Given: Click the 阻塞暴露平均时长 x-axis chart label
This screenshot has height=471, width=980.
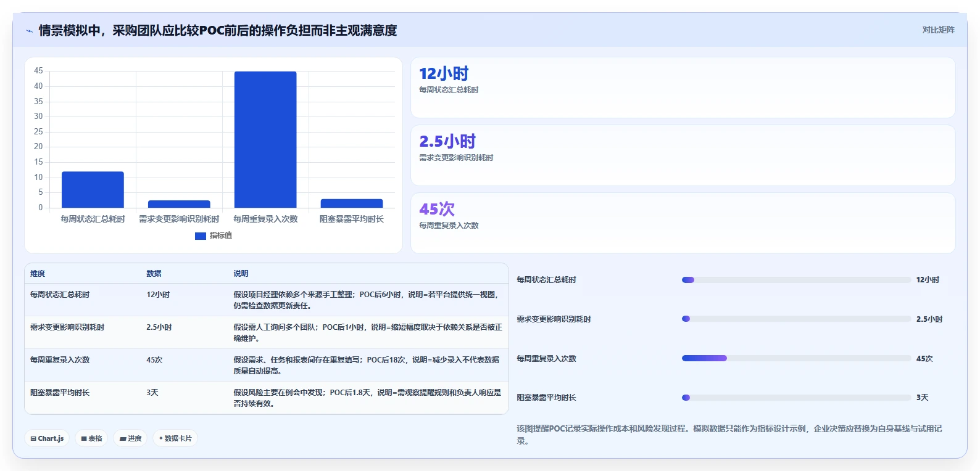Looking at the screenshot, I should pos(352,219).
